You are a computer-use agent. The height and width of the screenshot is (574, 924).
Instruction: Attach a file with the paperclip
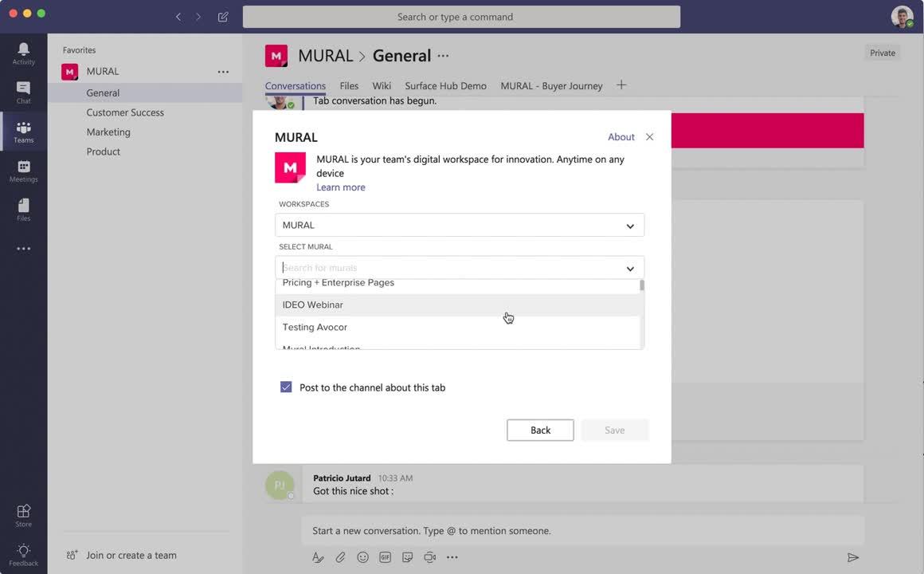point(341,557)
